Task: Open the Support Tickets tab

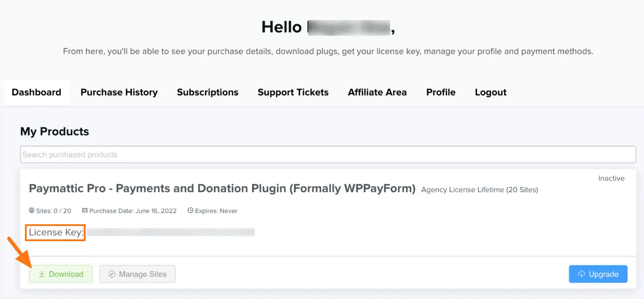Action: (x=293, y=92)
